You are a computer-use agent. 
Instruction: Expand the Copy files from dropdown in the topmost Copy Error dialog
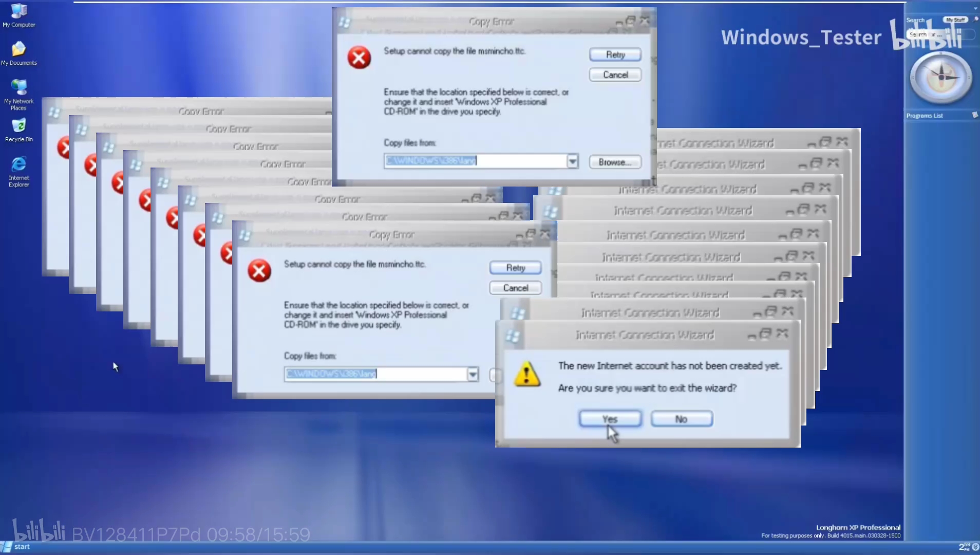click(572, 161)
